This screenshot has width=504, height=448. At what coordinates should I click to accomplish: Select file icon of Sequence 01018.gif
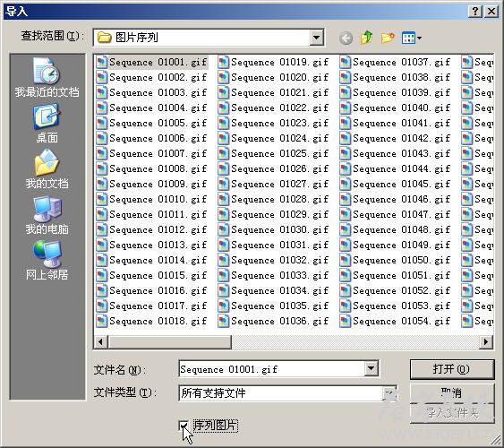[x=101, y=321]
